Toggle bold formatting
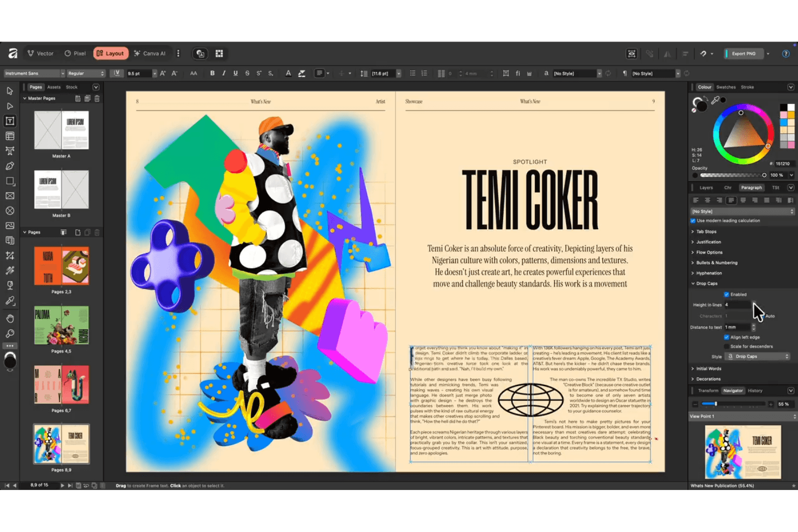798x532 pixels. coord(212,73)
